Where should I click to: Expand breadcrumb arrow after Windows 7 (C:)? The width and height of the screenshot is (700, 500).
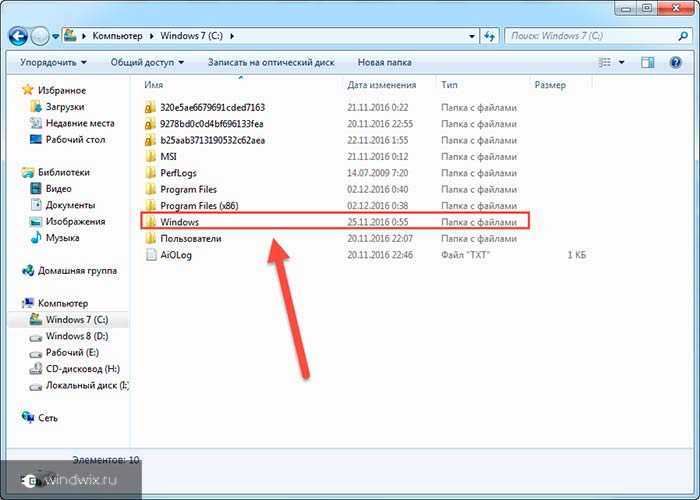[232, 36]
